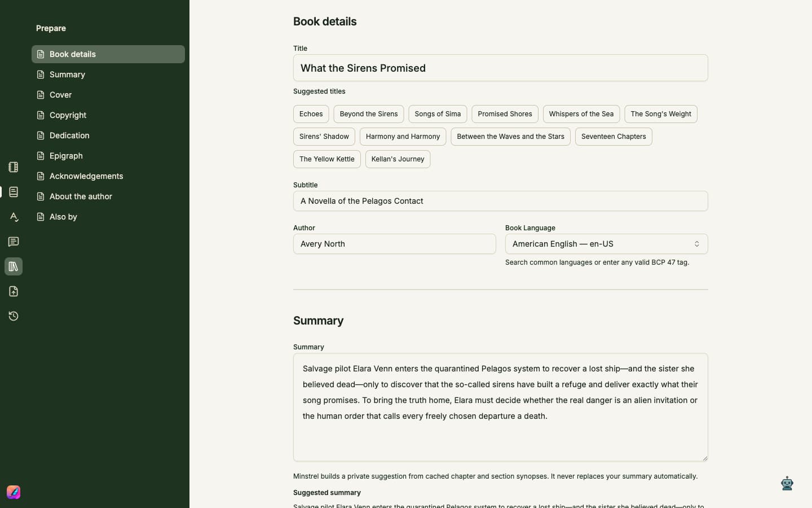Open the history clock icon
Viewport: 812px width, 508px height.
pos(14,316)
